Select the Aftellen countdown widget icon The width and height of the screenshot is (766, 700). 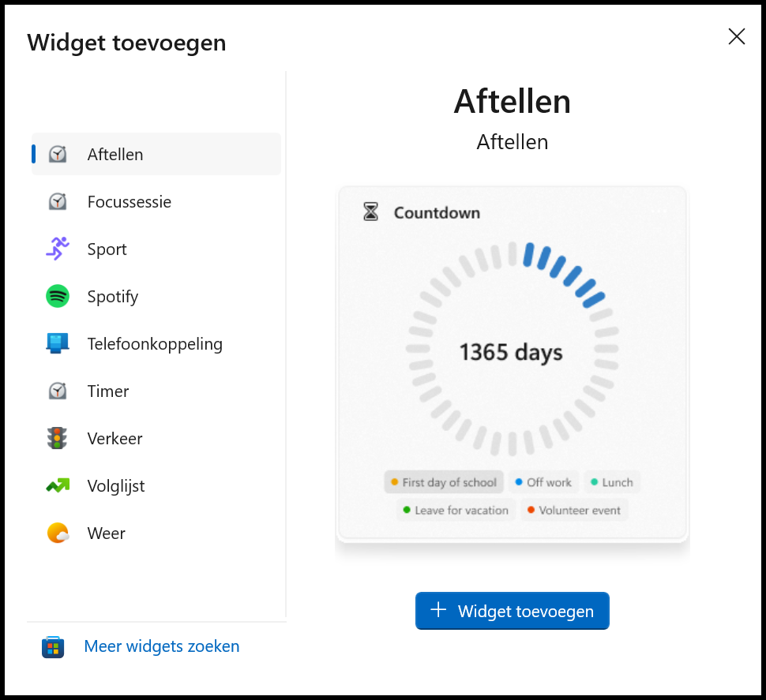(57, 154)
